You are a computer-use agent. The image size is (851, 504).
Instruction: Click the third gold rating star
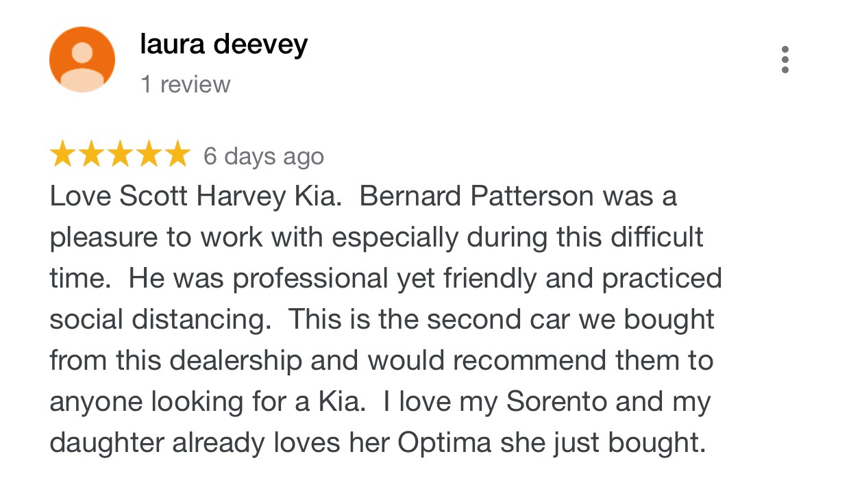click(x=120, y=155)
